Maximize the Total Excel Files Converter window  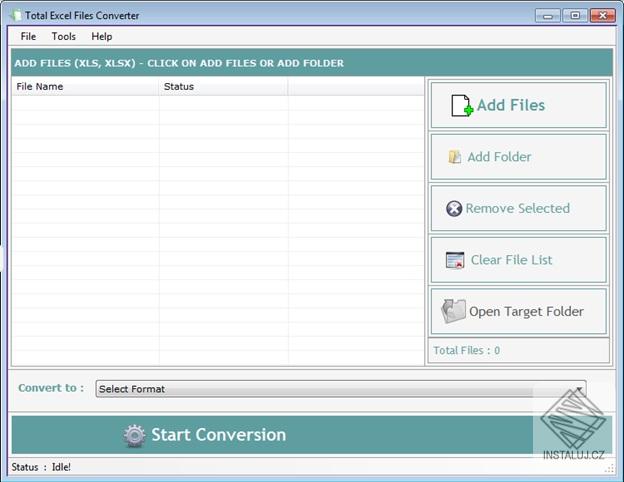575,16
